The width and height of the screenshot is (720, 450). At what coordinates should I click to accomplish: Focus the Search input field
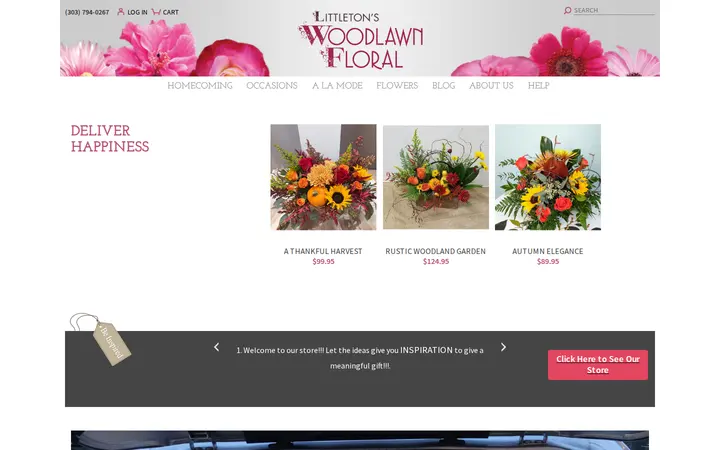tap(614, 10)
